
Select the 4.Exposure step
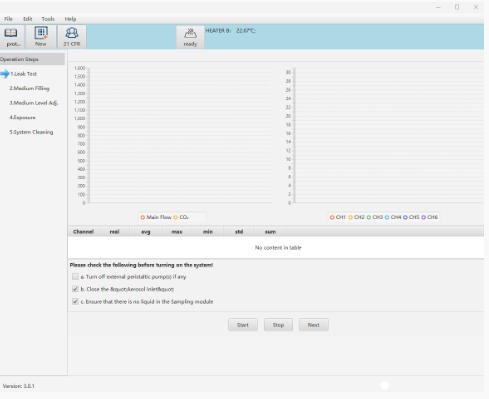click(x=22, y=118)
